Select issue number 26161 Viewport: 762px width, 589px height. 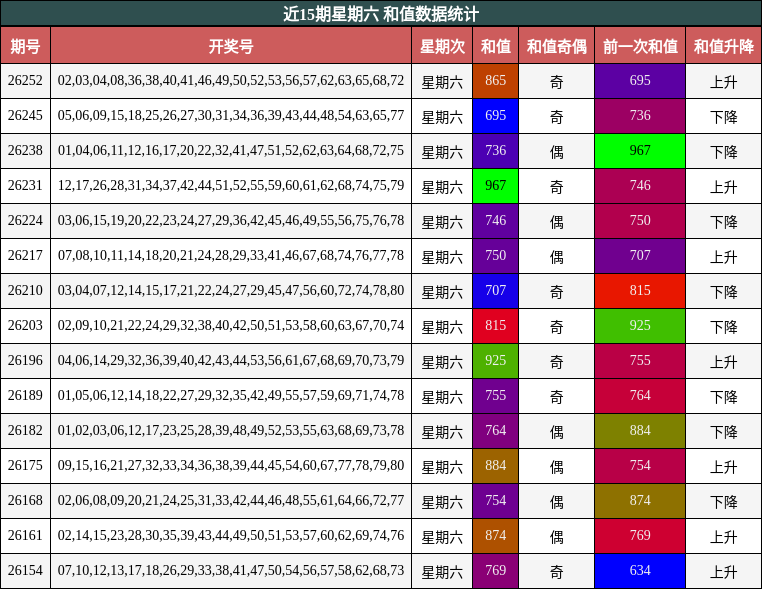click(x=25, y=535)
